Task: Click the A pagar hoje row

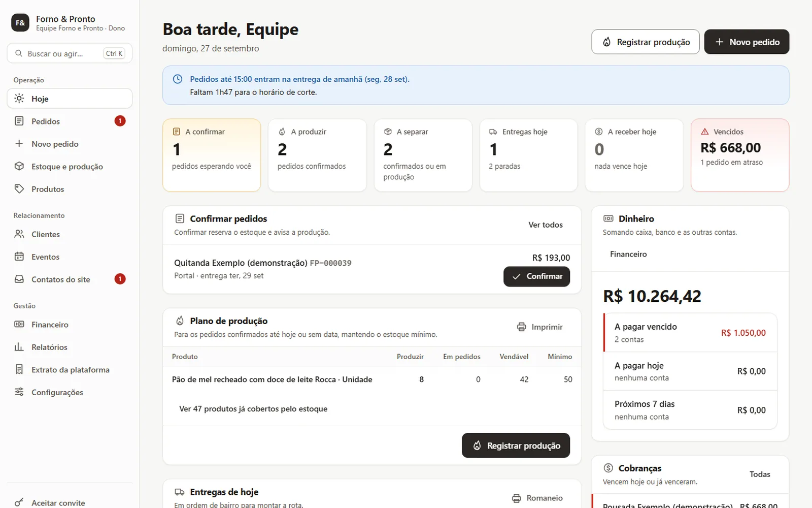Action: click(690, 371)
